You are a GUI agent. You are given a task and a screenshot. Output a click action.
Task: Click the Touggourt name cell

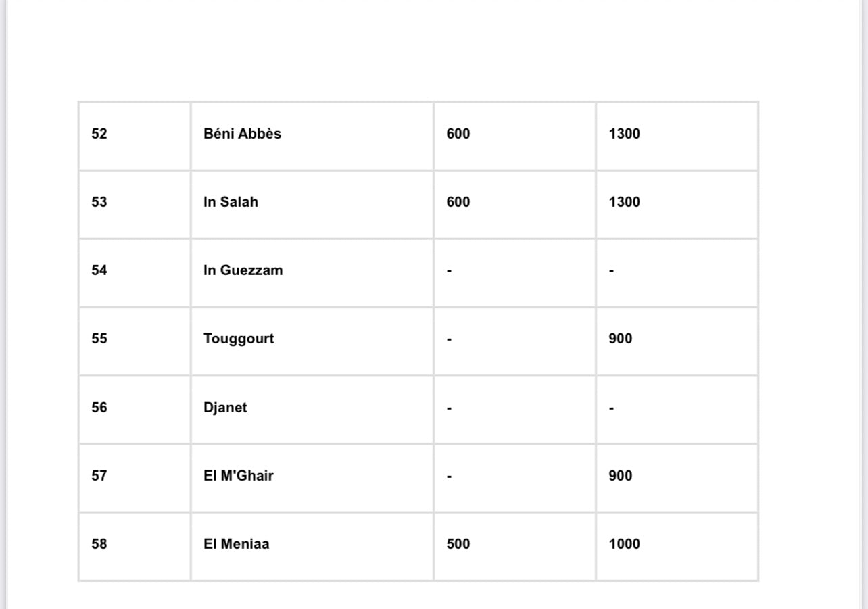239,339
